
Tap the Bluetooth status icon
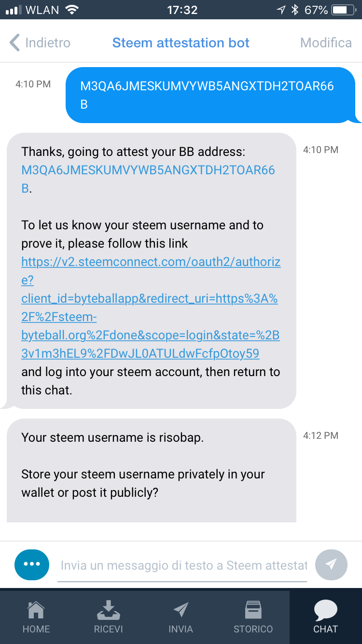[295, 10]
